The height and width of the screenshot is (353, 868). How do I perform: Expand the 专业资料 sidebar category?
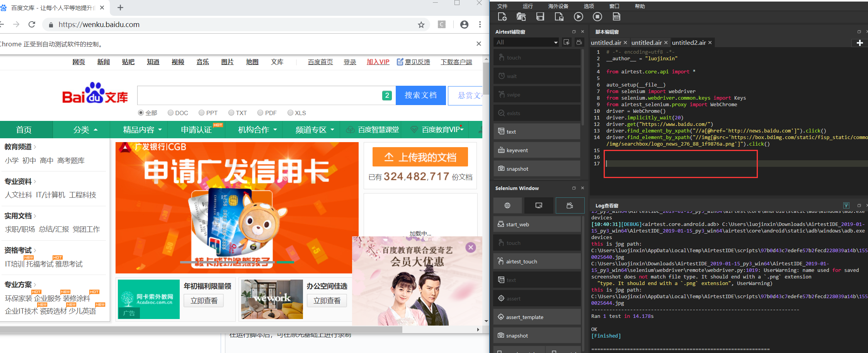pos(20,181)
